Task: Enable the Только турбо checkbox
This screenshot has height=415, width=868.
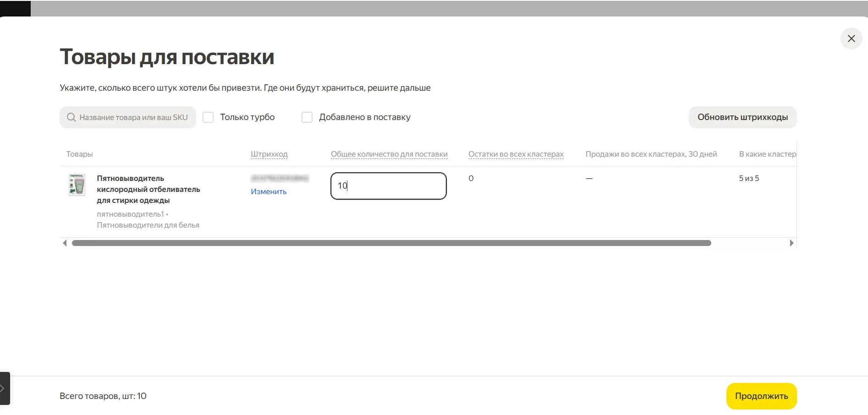Action: (208, 117)
